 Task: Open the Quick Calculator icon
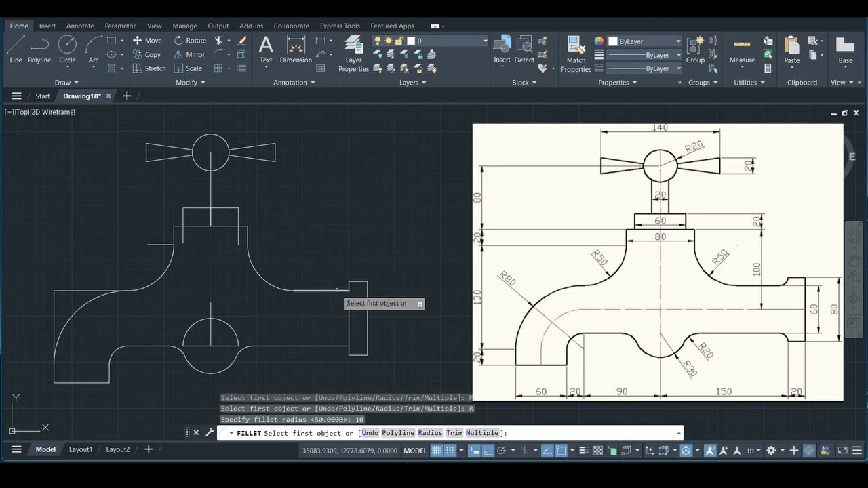click(768, 68)
